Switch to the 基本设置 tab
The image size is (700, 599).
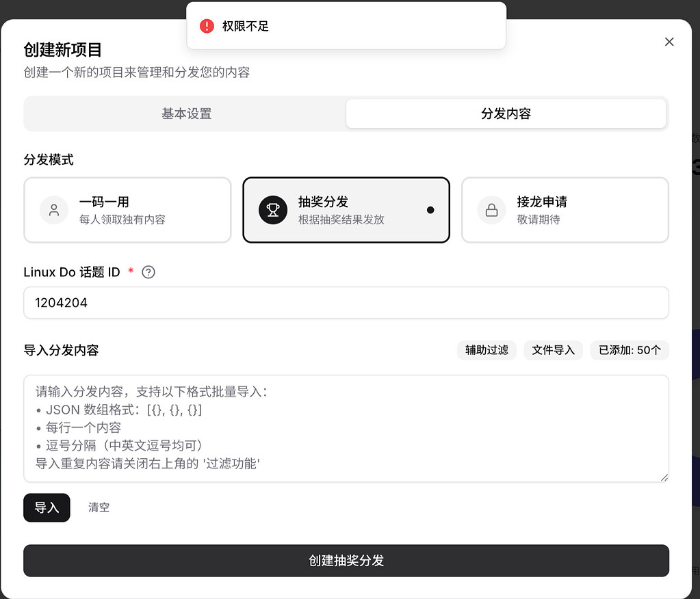[186, 114]
